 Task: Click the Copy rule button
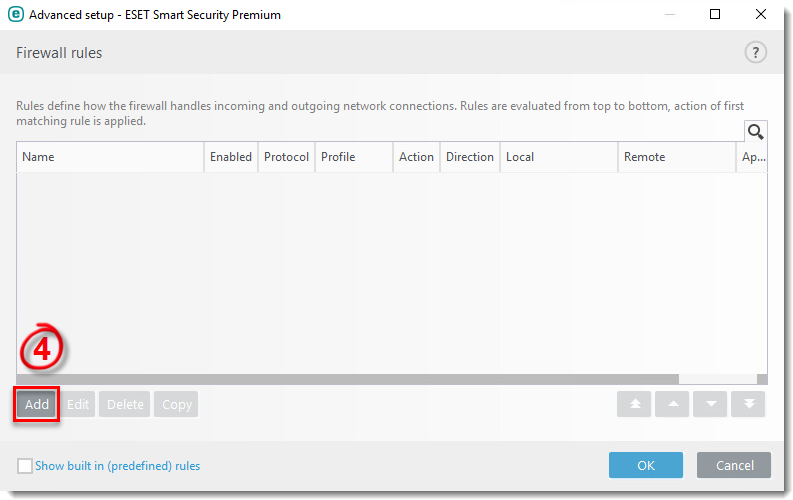pyautogui.click(x=177, y=404)
